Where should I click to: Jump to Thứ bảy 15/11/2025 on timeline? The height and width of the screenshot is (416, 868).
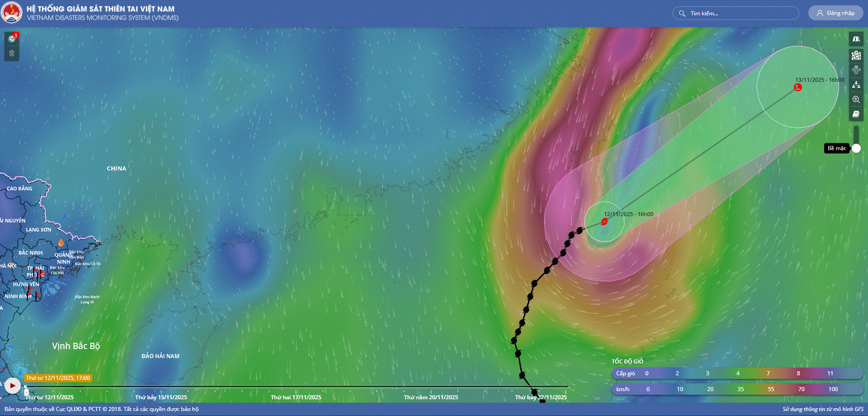[x=161, y=397]
